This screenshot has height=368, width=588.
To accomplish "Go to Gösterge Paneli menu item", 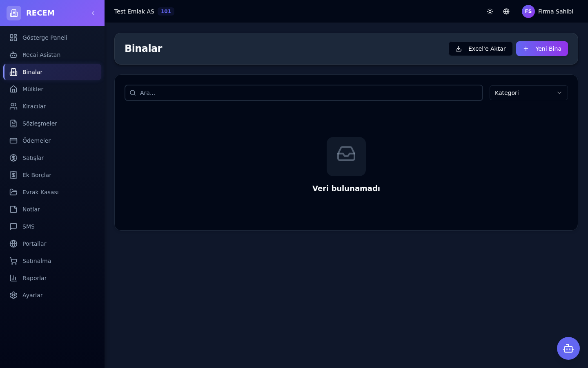I will click(52, 38).
